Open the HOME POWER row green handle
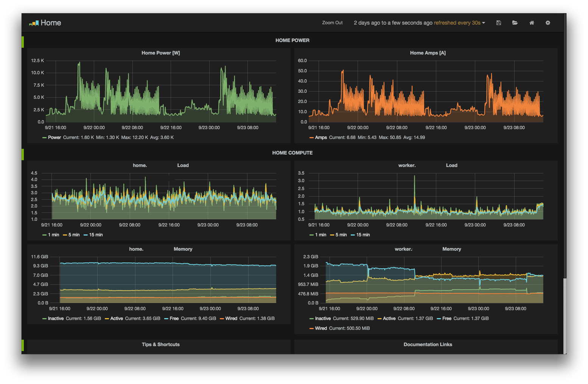This screenshot has height=384, width=588. coord(23,42)
